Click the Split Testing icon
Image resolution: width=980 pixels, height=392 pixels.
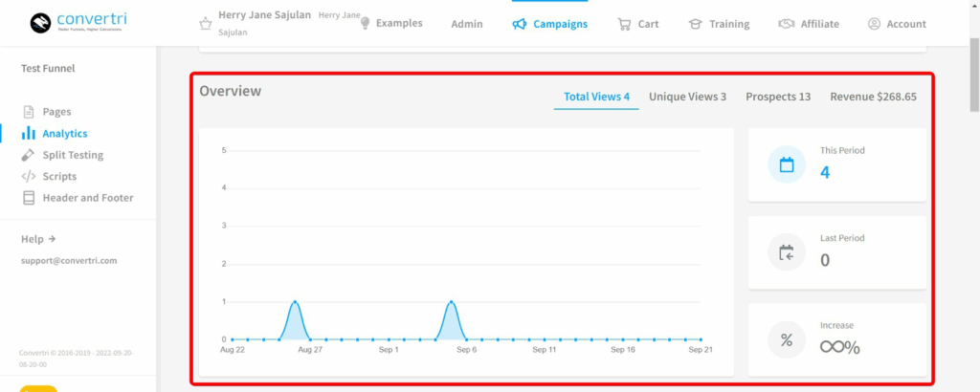click(29, 155)
